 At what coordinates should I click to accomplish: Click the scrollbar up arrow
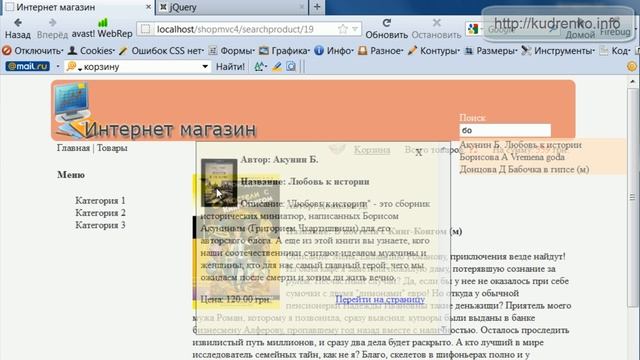[x=632, y=82]
